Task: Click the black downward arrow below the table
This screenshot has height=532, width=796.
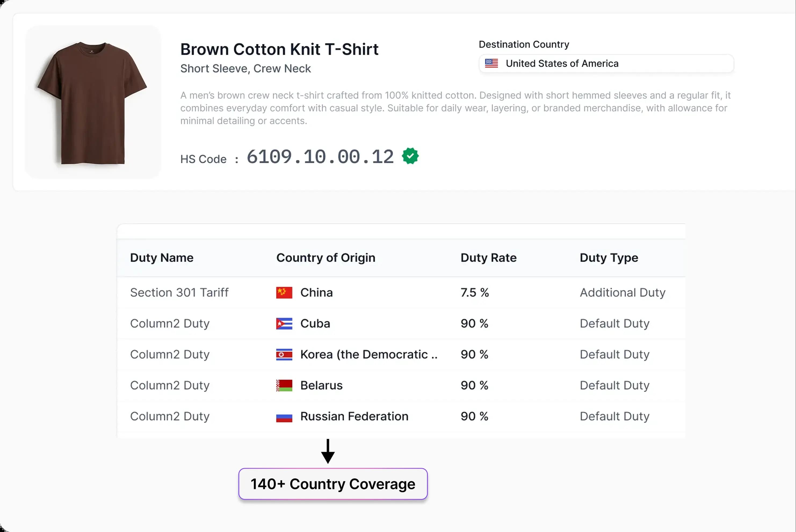Action: point(328,451)
